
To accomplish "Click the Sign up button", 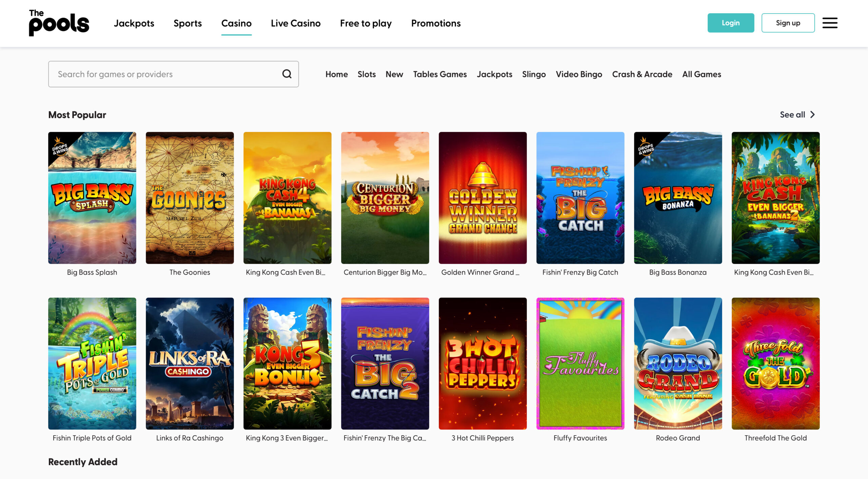I will [788, 23].
